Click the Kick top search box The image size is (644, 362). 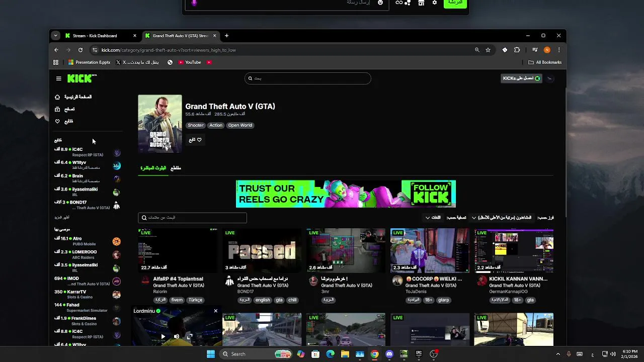(308, 78)
